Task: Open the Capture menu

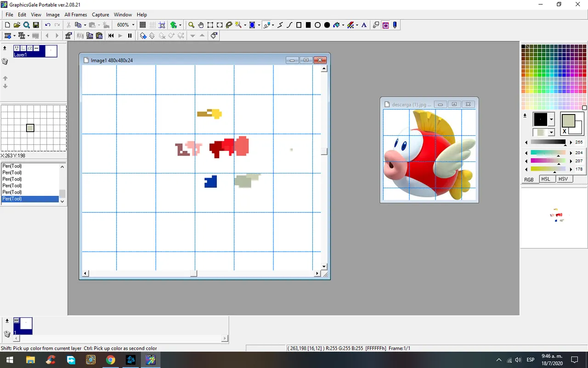Action: (101, 15)
